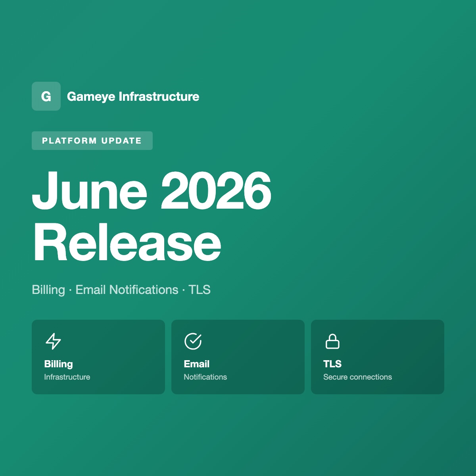
Task: Click the June 2026 headline text
Action: point(152,191)
